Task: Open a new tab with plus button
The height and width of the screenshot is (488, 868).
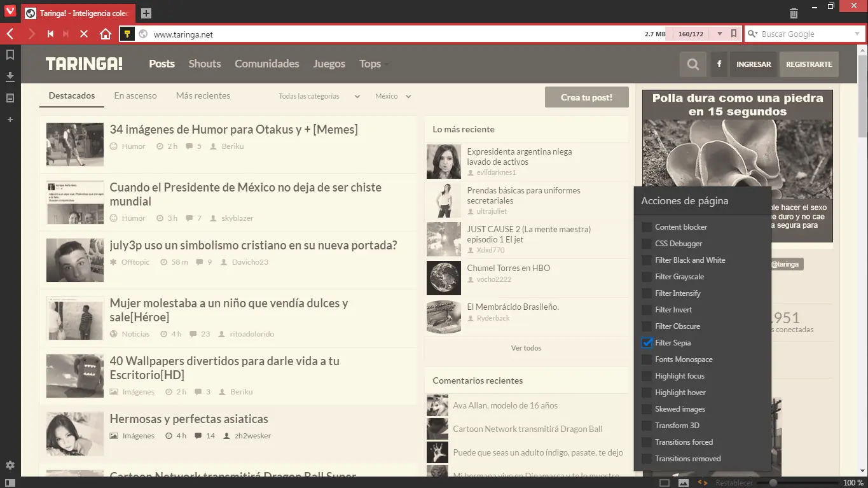Action: click(146, 13)
